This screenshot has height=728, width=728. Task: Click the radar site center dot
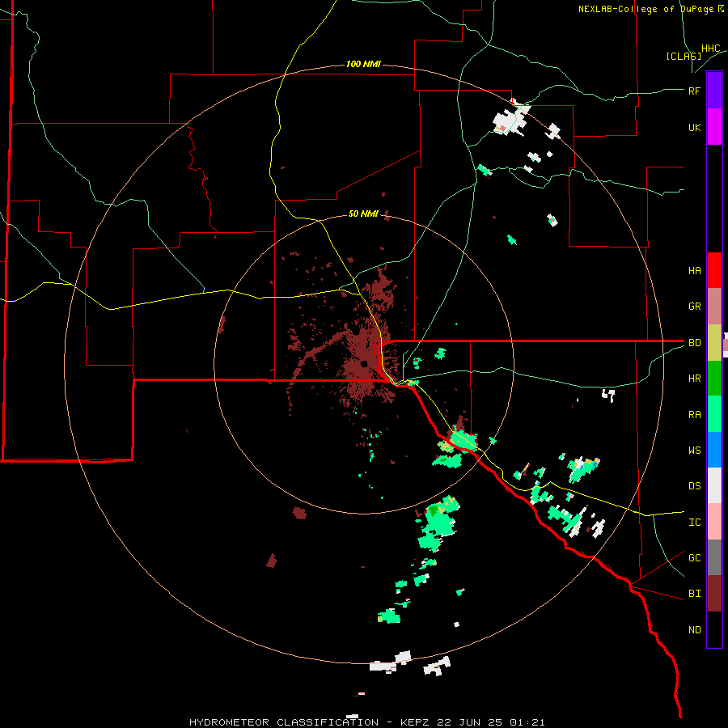(365, 363)
